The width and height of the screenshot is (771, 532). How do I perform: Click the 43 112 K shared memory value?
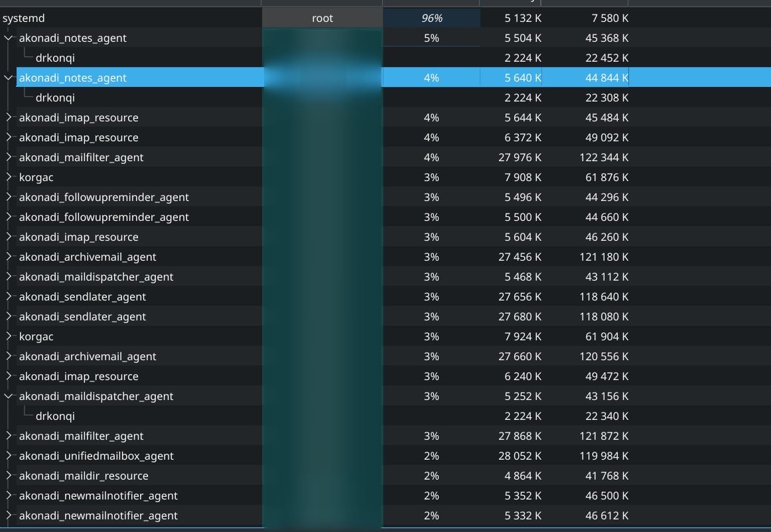[606, 277]
